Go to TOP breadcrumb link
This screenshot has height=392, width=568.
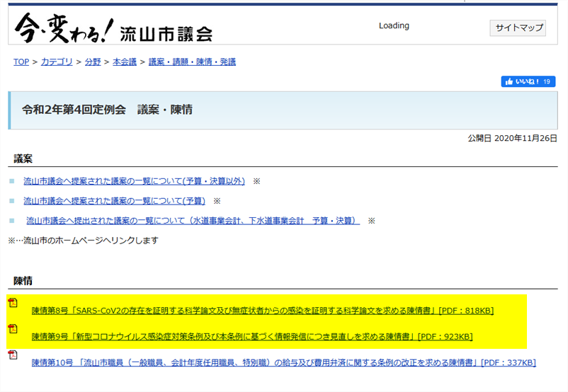coord(21,62)
